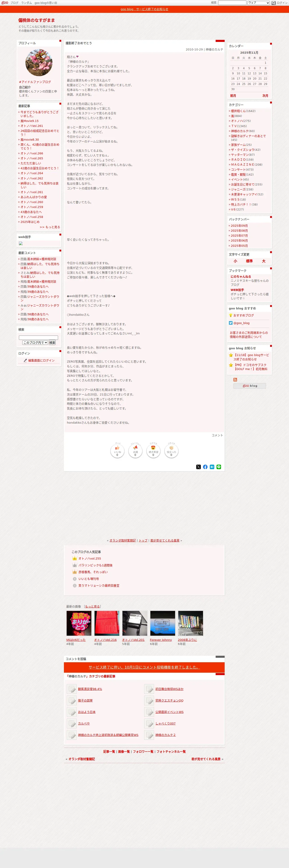Click the document icon beside 観客満足度98.4%
Screen dimensions: 289x868
click(72, 689)
